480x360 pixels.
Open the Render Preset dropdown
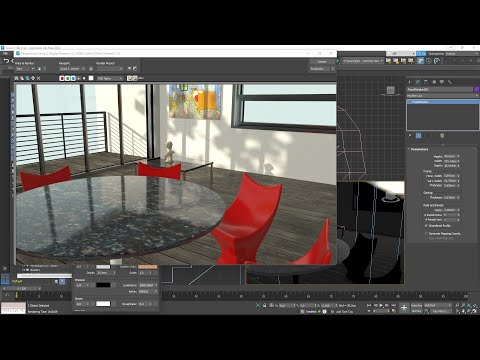click(x=110, y=69)
